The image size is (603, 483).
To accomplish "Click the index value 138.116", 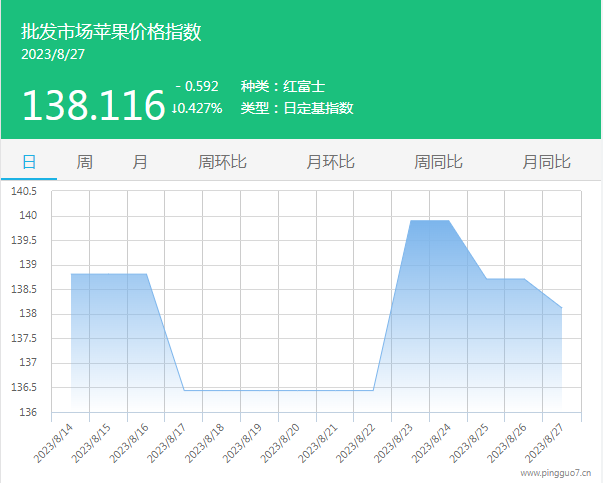I will (x=93, y=105).
